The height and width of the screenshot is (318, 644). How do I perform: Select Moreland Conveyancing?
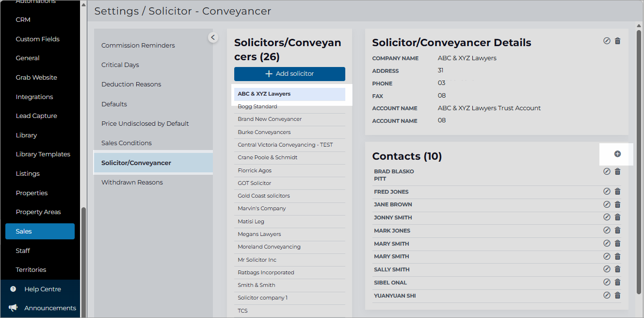(x=290, y=247)
